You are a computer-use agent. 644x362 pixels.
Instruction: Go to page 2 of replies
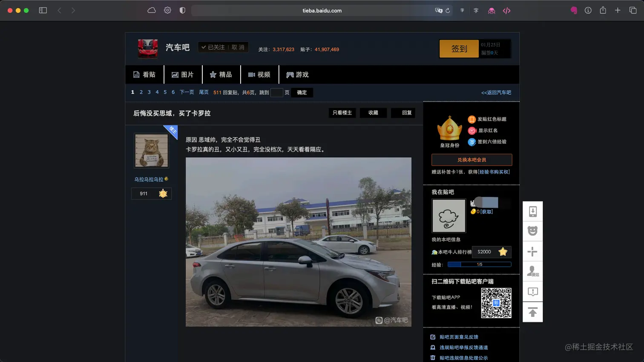point(141,92)
